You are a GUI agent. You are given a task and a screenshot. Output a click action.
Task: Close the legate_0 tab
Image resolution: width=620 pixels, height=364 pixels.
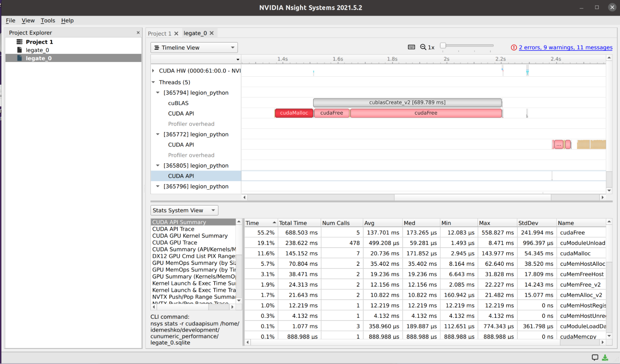212,33
